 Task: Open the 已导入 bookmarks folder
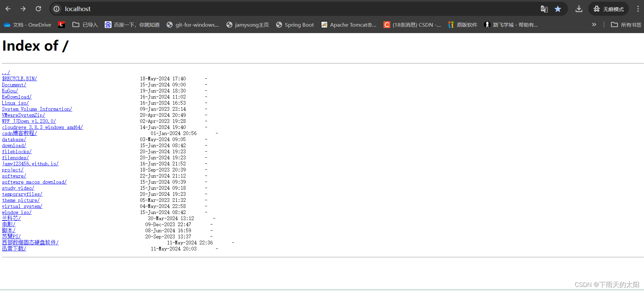[x=85, y=25]
